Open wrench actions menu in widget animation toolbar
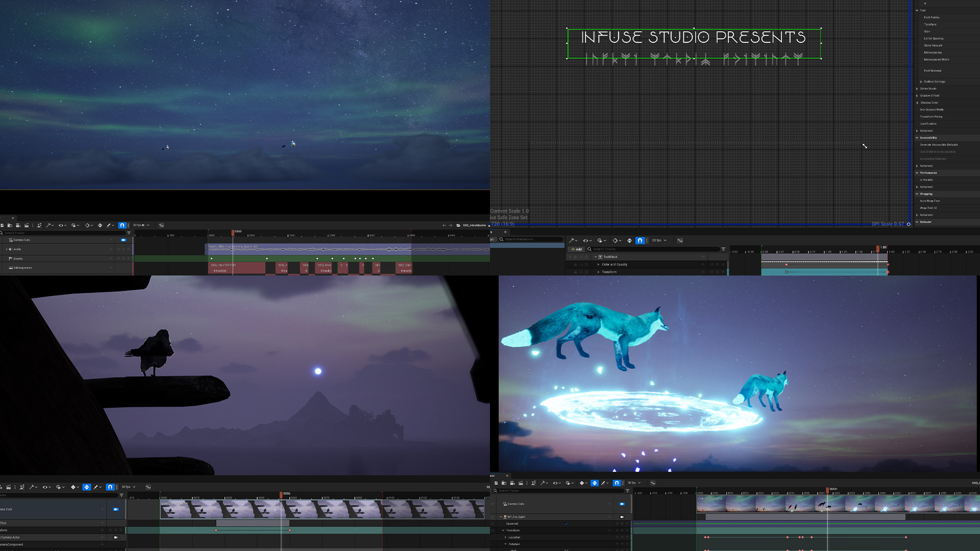Viewport: 980px width, 551px height. pyautogui.click(x=573, y=240)
